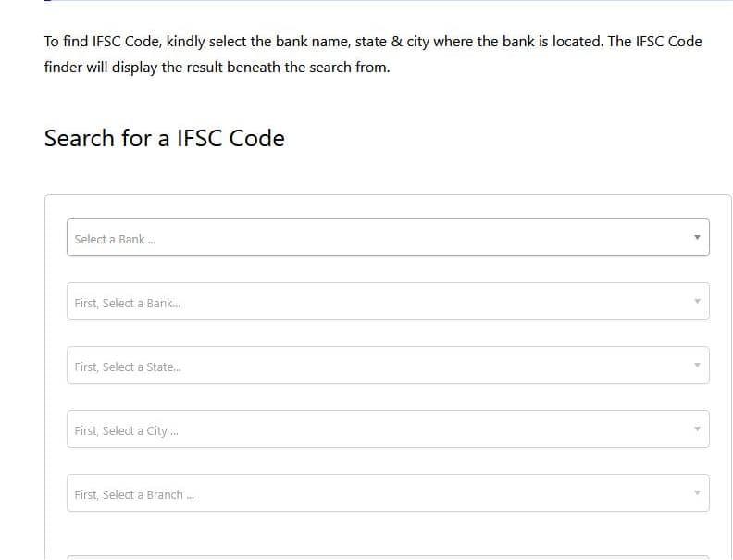733x560 pixels.
Task: Click the partially visible field below the Branch dropdown
Action: point(388,557)
